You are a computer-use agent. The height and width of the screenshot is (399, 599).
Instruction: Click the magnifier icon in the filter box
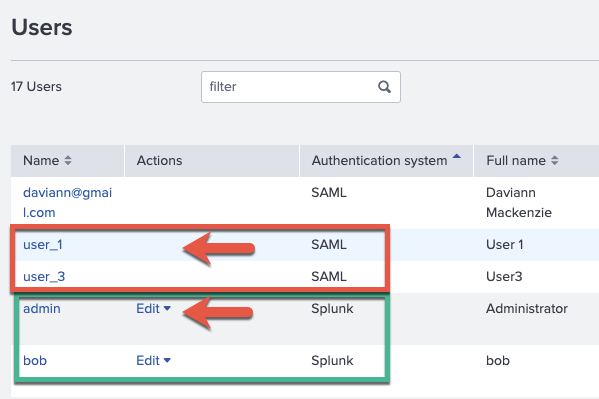[384, 87]
